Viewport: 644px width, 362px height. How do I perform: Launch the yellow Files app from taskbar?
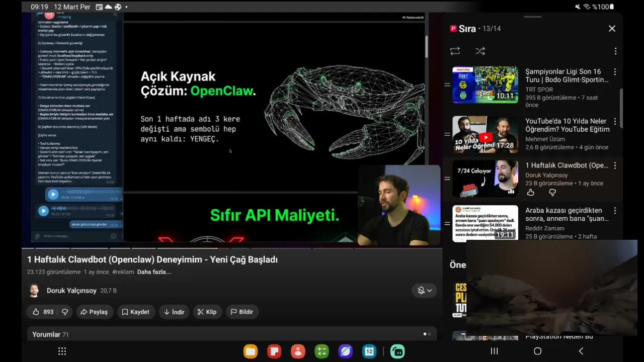pos(250,351)
